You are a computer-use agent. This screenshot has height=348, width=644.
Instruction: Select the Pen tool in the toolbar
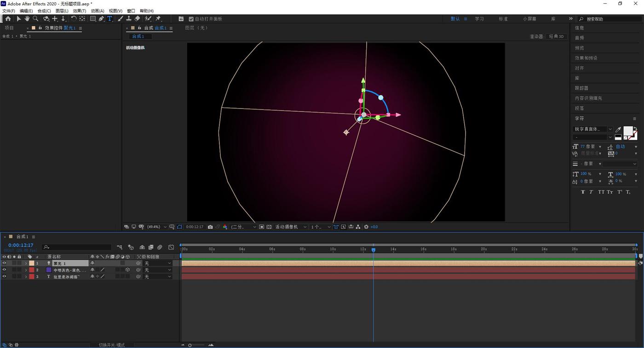(101, 19)
